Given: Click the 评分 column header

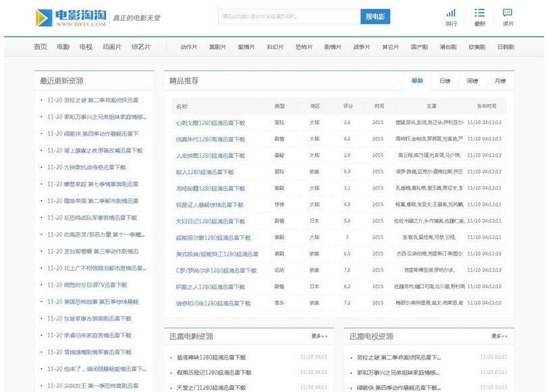Looking at the screenshot, I should pyautogui.click(x=348, y=106).
